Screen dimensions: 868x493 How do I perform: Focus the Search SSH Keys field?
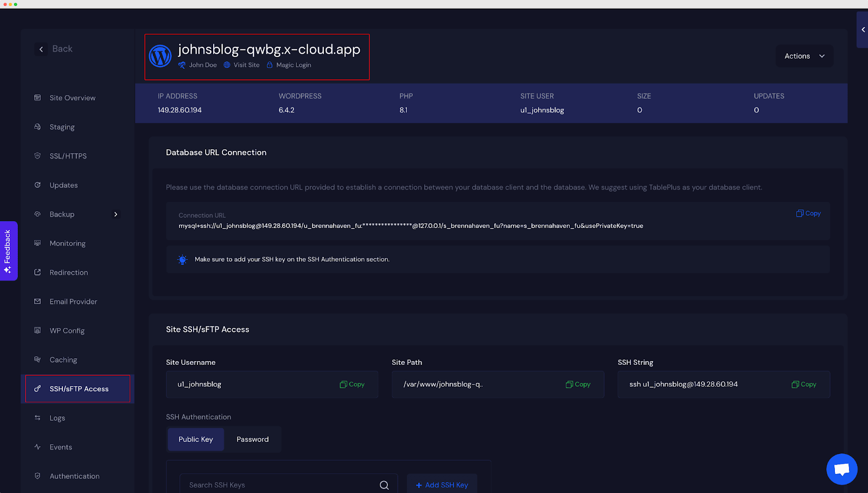279,485
